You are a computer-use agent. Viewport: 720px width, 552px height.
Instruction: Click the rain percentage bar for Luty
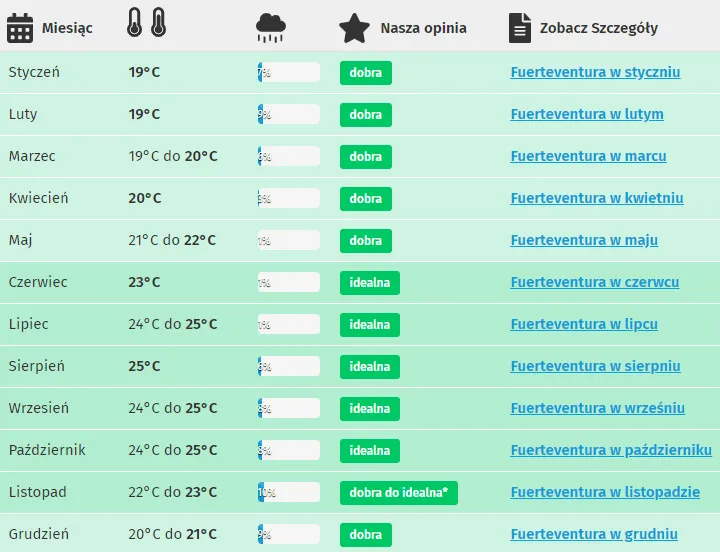[x=288, y=115]
